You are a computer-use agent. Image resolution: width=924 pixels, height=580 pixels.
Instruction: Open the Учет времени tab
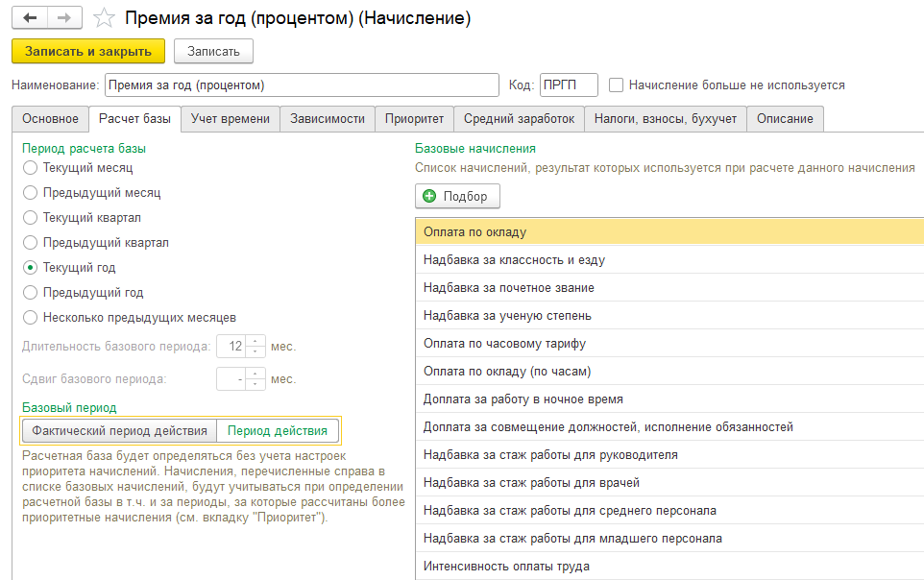[x=231, y=119]
